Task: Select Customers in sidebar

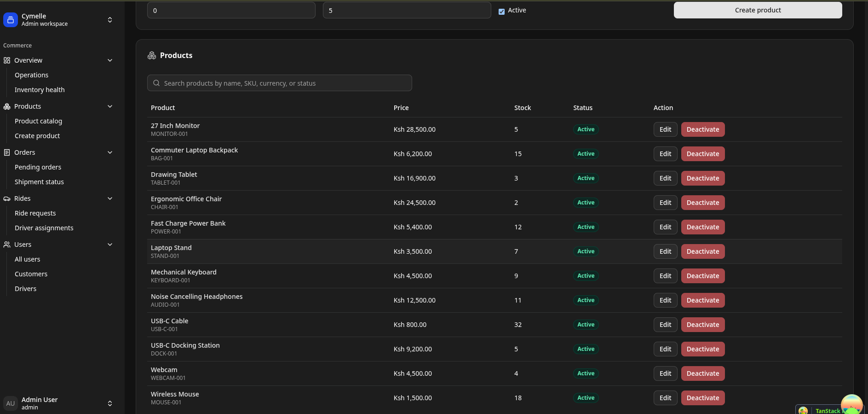Action: 31,274
